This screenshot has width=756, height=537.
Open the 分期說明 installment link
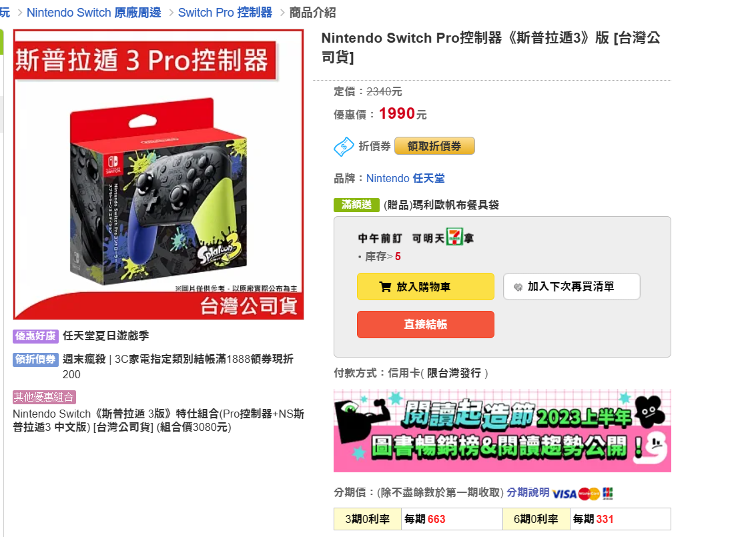pyautogui.click(x=528, y=492)
